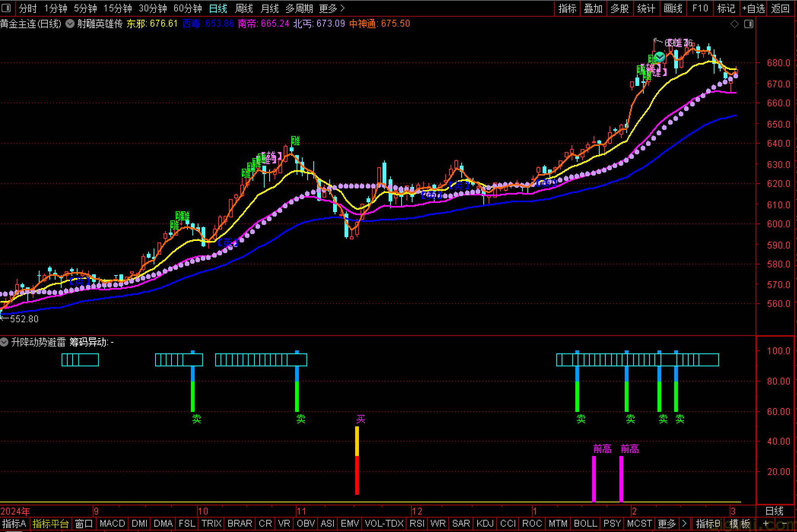Click the plus zoom icon at bottom-right

point(766,524)
